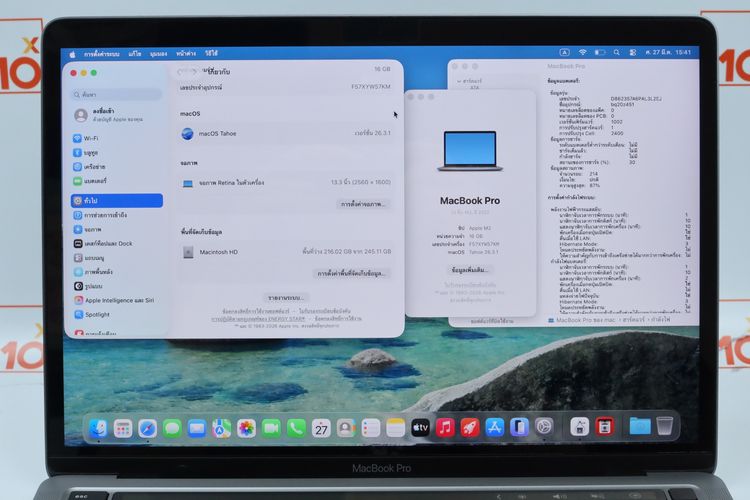Go back in the System Settings toolbar

point(181,72)
